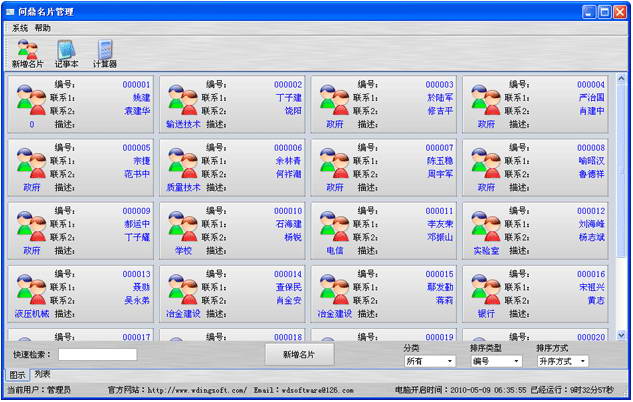This screenshot has height=402, width=633.
Task: Click the 实验室 category label on card 000012
Action: point(486,251)
